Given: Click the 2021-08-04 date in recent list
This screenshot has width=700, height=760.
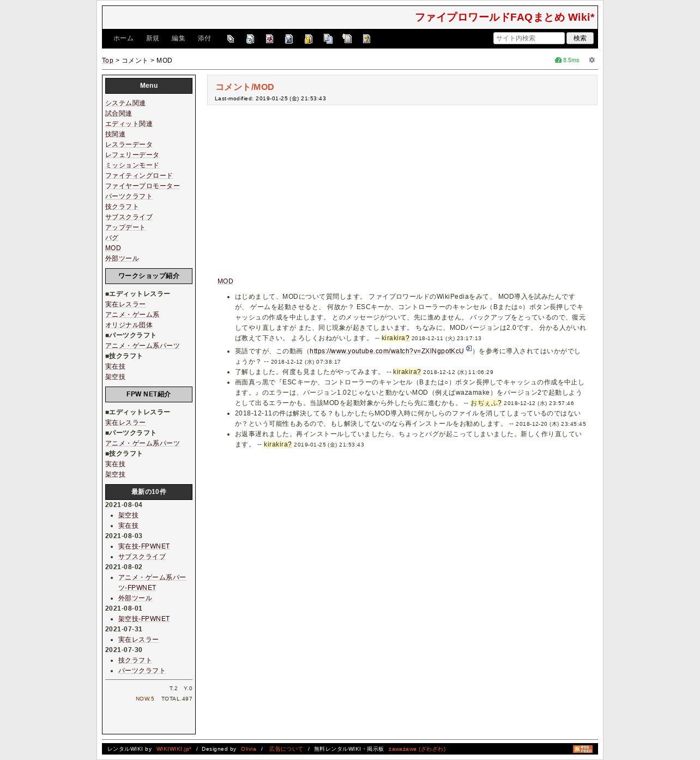Looking at the screenshot, I should point(124,505).
